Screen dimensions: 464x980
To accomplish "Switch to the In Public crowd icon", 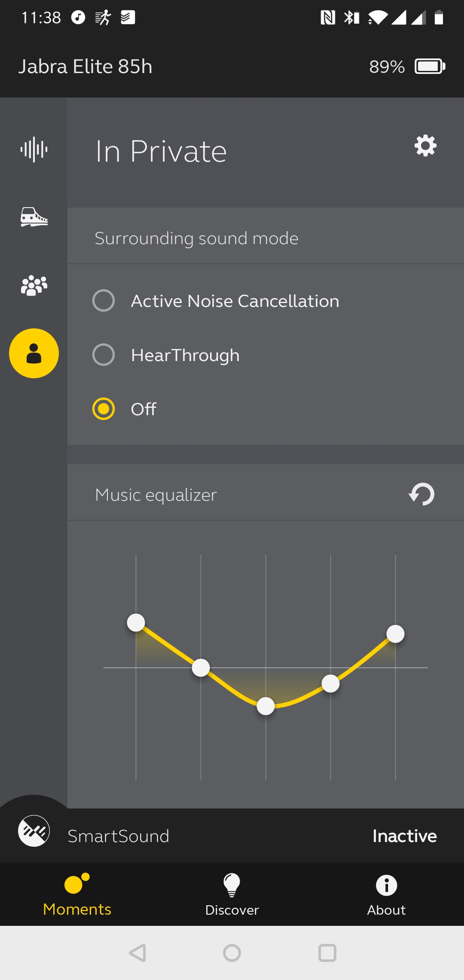I will 34,285.
